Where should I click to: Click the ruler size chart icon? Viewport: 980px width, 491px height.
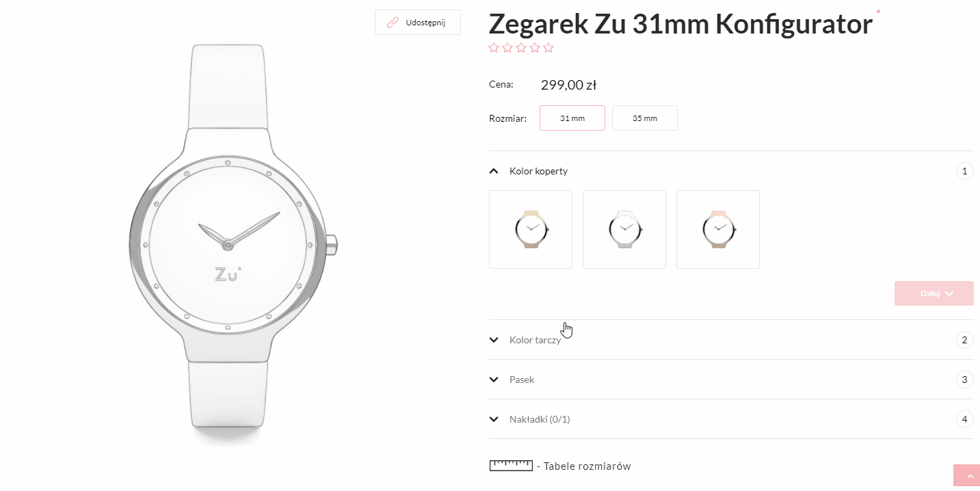[x=511, y=466]
